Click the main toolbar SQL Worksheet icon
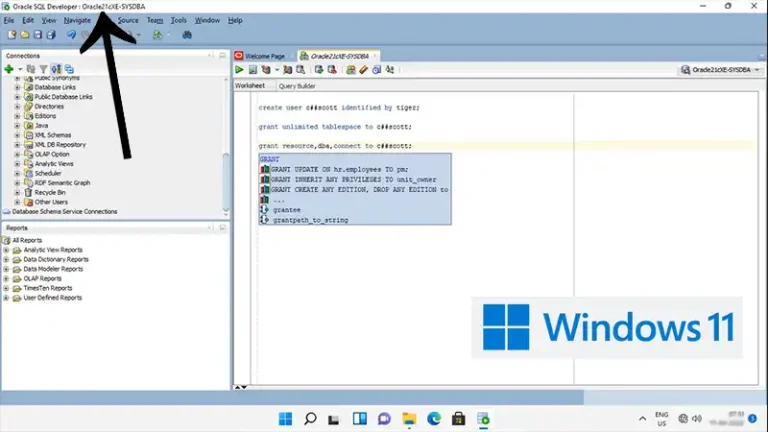 pos(157,35)
